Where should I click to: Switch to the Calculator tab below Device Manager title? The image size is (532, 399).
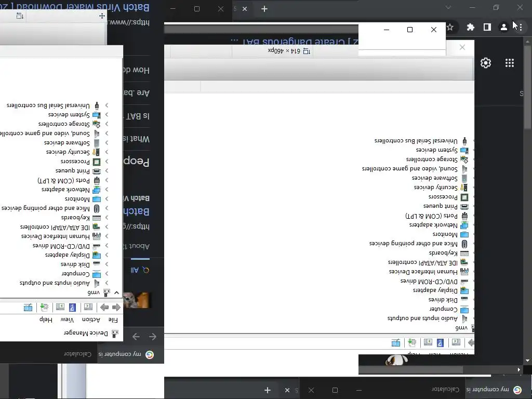pyautogui.click(x=78, y=354)
